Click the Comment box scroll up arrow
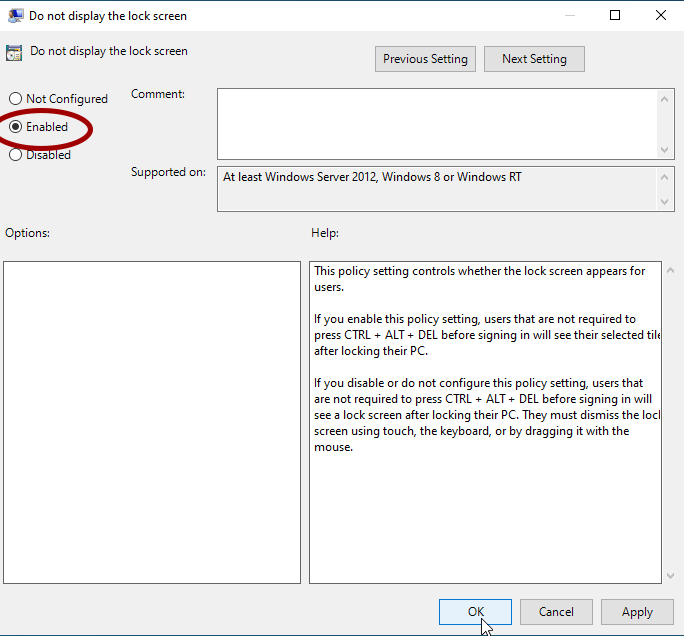 click(x=664, y=99)
